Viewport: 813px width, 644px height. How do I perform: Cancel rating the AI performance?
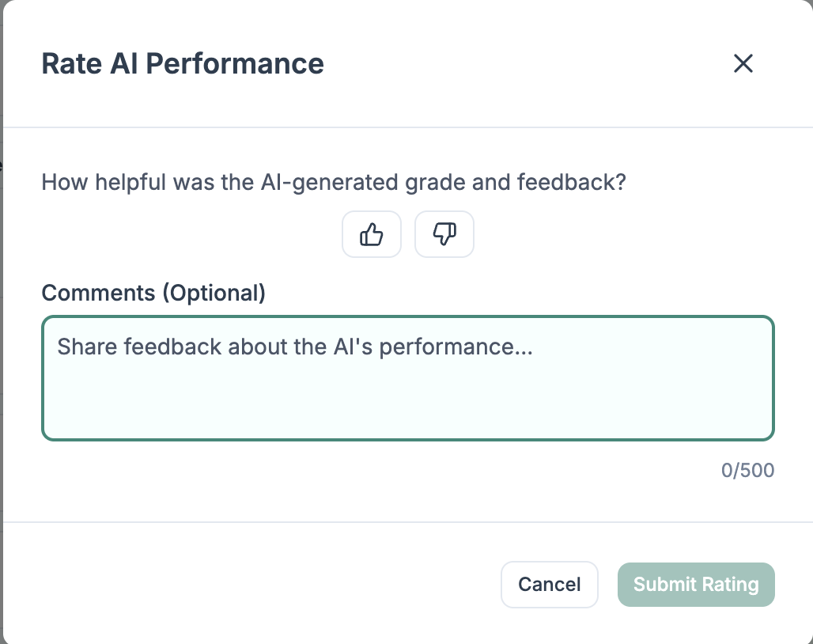[549, 585]
